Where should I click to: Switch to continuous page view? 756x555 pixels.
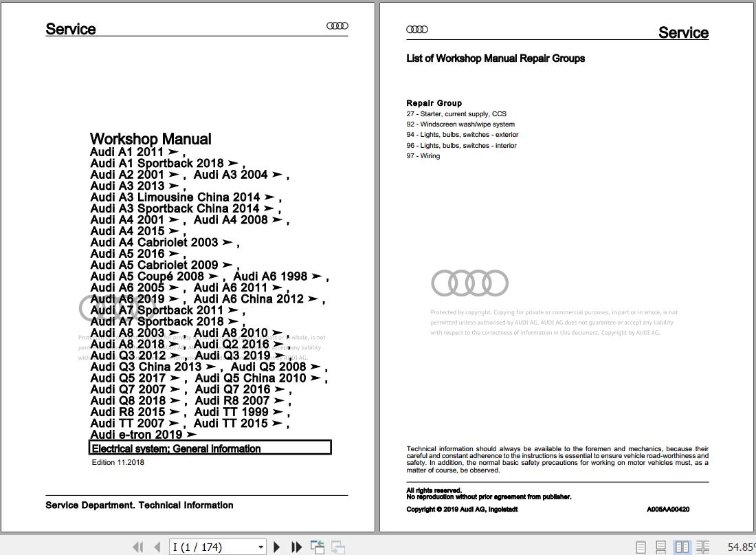tap(660, 547)
